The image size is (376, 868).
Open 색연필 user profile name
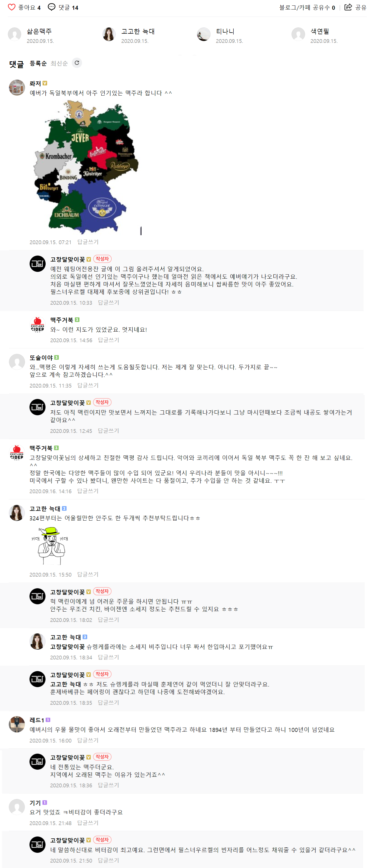[x=320, y=31]
